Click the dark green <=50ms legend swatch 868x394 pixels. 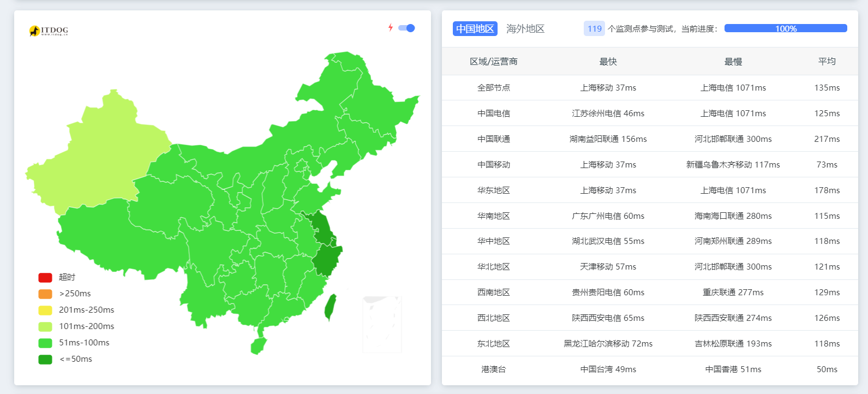[45, 360]
